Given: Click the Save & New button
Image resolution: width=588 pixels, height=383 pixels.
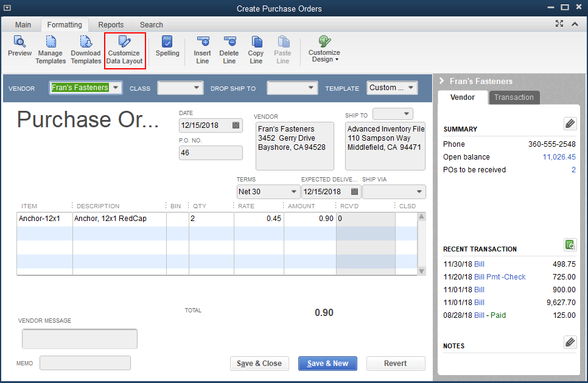Looking at the screenshot, I should click(327, 364).
